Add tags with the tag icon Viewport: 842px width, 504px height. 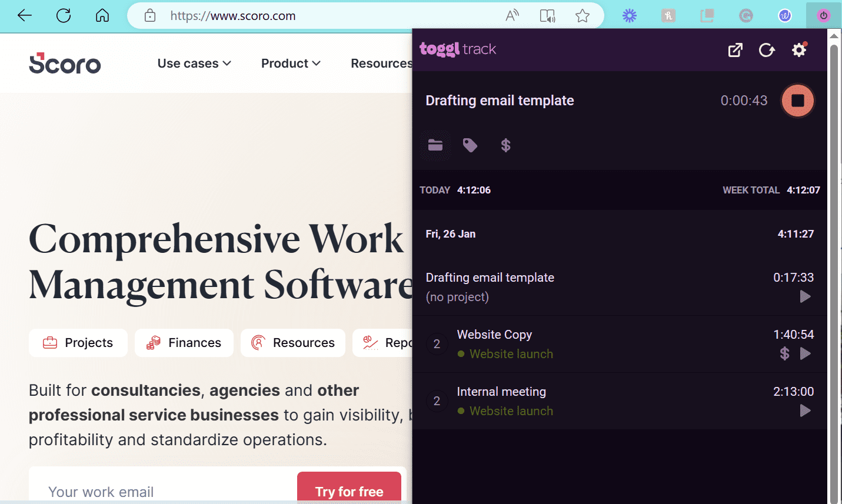pos(470,145)
